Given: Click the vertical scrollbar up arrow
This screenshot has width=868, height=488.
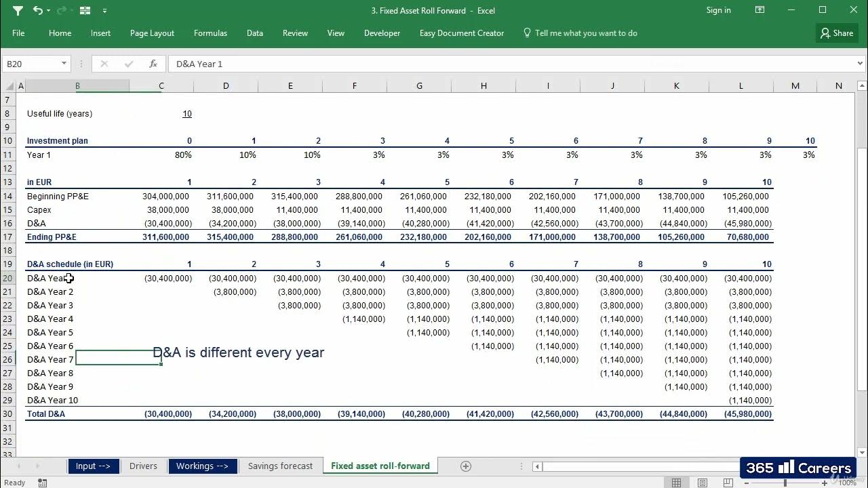Looking at the screenshot, I should coord(861,85).
